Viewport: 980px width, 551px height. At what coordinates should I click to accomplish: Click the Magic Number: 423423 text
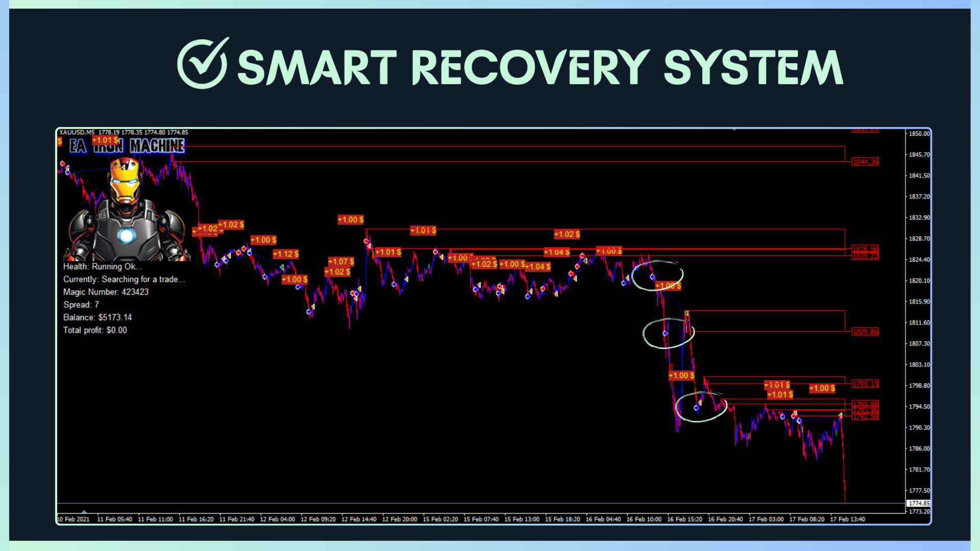tap(106, 292)
